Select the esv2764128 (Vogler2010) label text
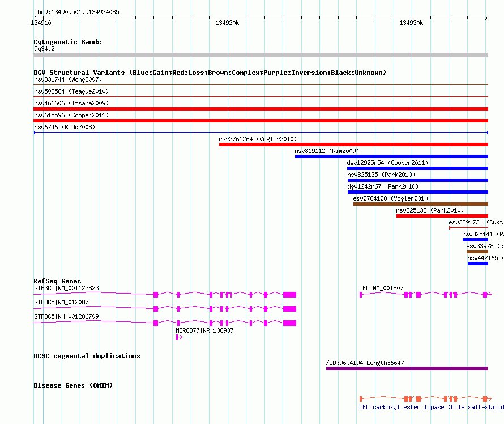Viewport: 504px width, 424px height. click(392, 198)
